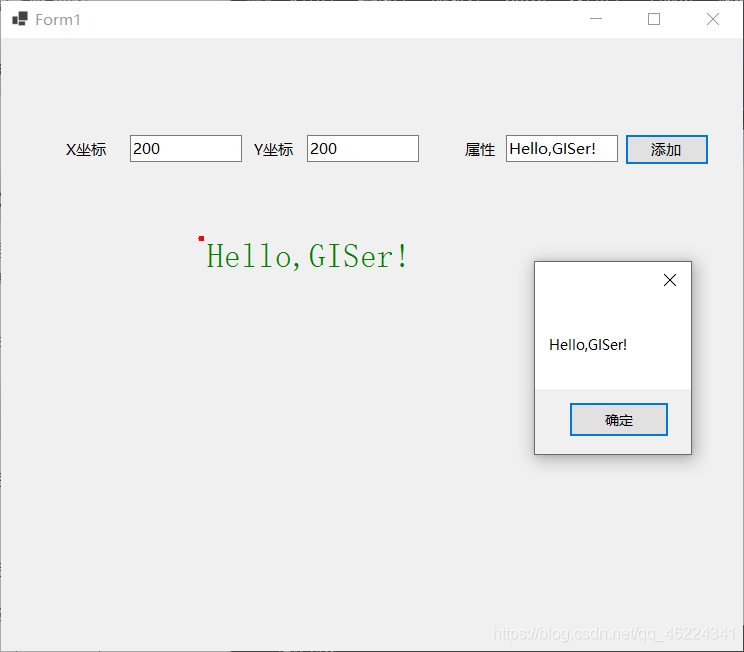Focus the X坐标 input field
Screen dimensions: 744x652
[x=186, y=149]
